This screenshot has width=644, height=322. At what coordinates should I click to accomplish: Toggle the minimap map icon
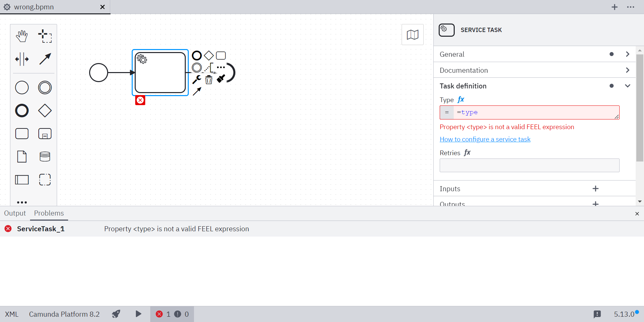(413, 35)
